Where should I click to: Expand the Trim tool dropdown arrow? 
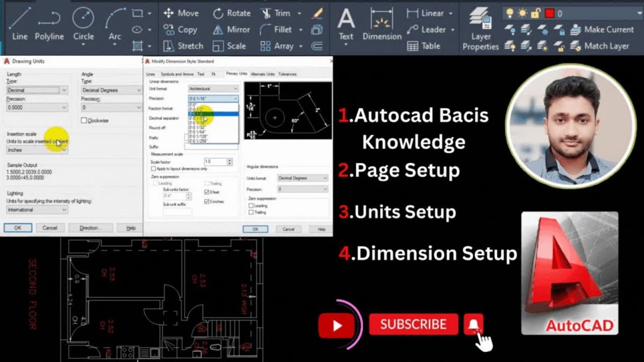pyautogui.click(x=300, y=14)
